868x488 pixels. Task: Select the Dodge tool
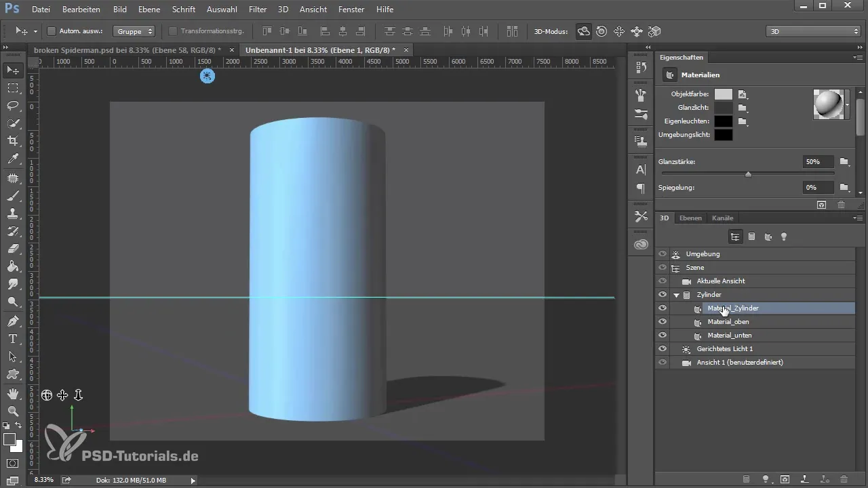(12, 302)
